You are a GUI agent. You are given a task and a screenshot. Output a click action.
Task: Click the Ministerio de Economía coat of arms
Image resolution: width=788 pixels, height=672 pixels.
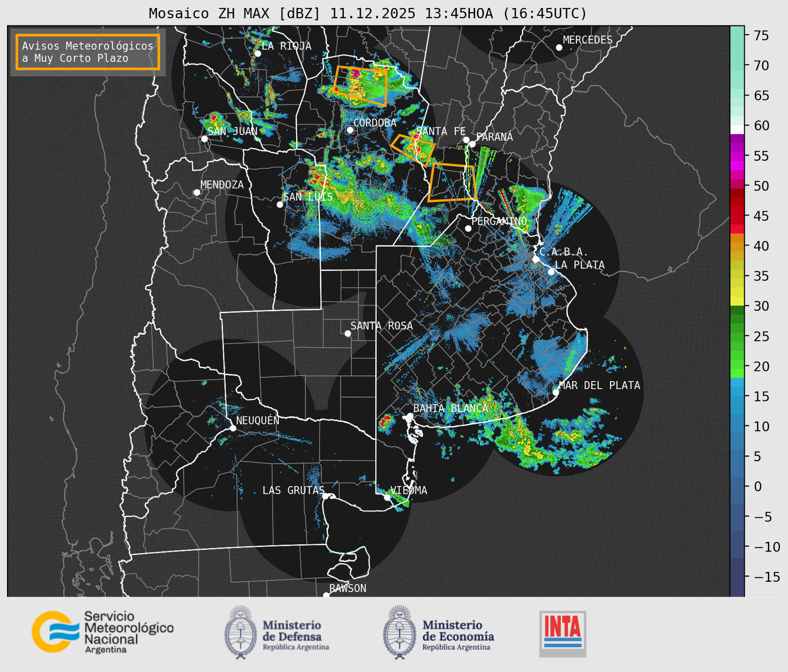[x=400, y=633]
